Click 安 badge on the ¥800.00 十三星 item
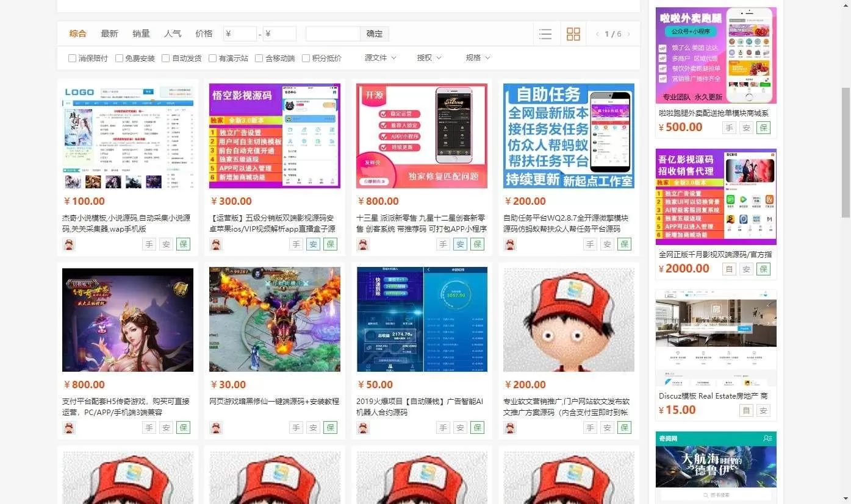Viewport: 851px width, 504px height. pos(461,244)
